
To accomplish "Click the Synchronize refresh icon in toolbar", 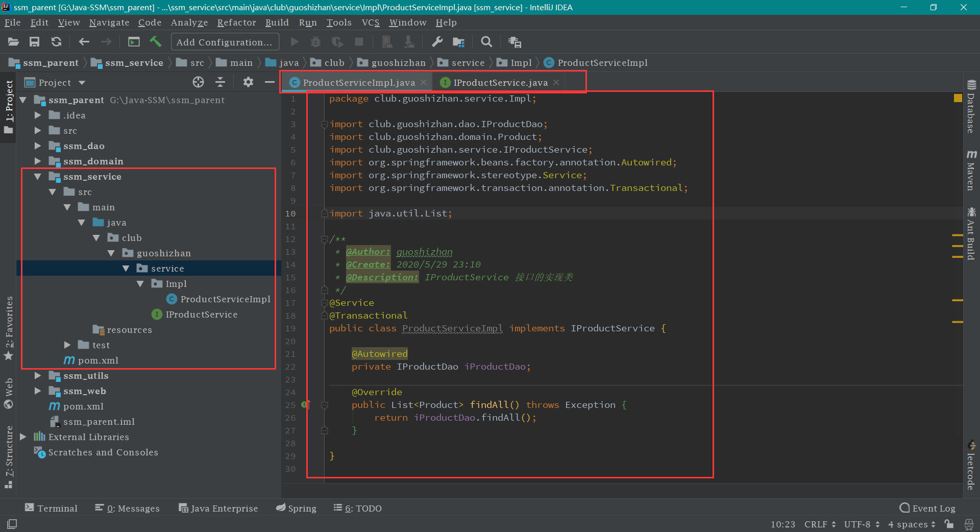I will pos(56,42).
